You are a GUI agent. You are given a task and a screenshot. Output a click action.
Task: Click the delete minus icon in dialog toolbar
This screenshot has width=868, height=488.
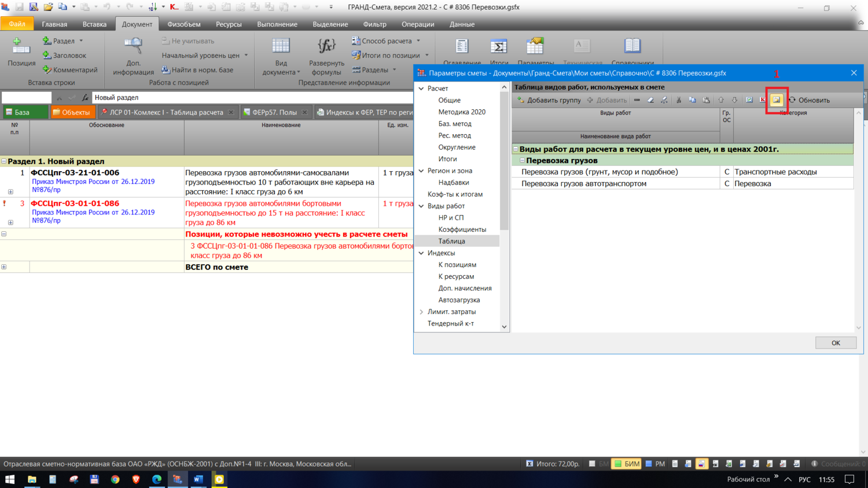[x=637, y=100]
